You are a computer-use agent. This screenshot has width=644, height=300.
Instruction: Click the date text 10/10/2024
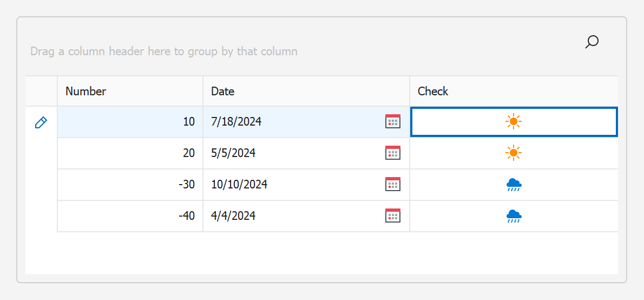[239, 185]
